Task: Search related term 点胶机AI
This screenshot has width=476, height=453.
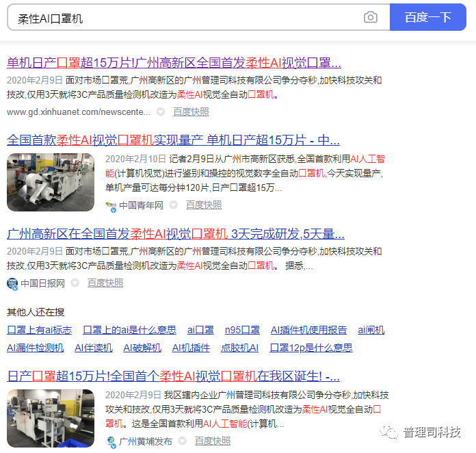Action: coord(239,348)
